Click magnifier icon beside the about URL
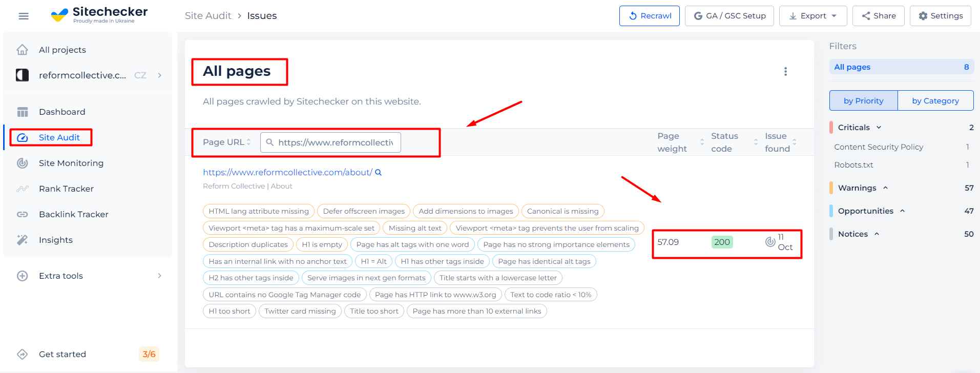980x373 pixels. [x=379, y=173]
